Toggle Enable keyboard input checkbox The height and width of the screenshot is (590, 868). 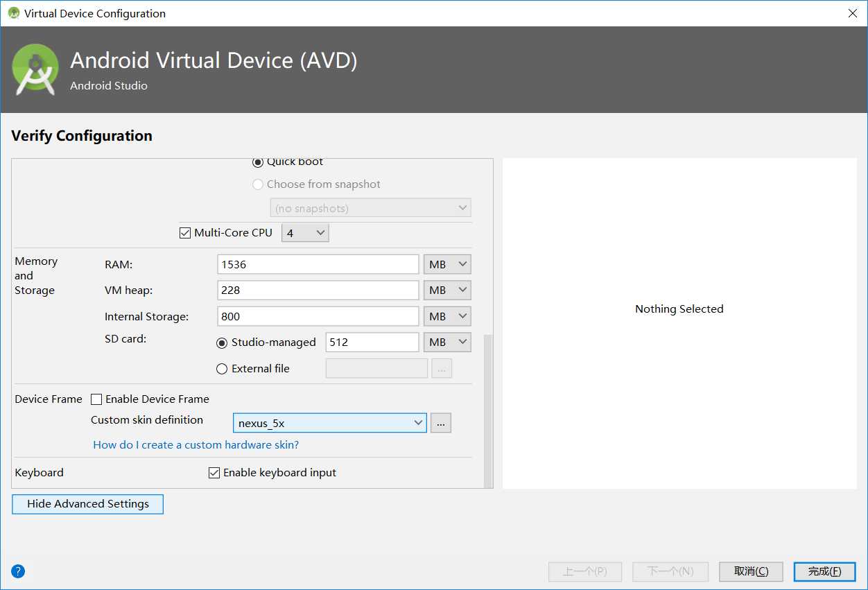[x=214, y=473]
